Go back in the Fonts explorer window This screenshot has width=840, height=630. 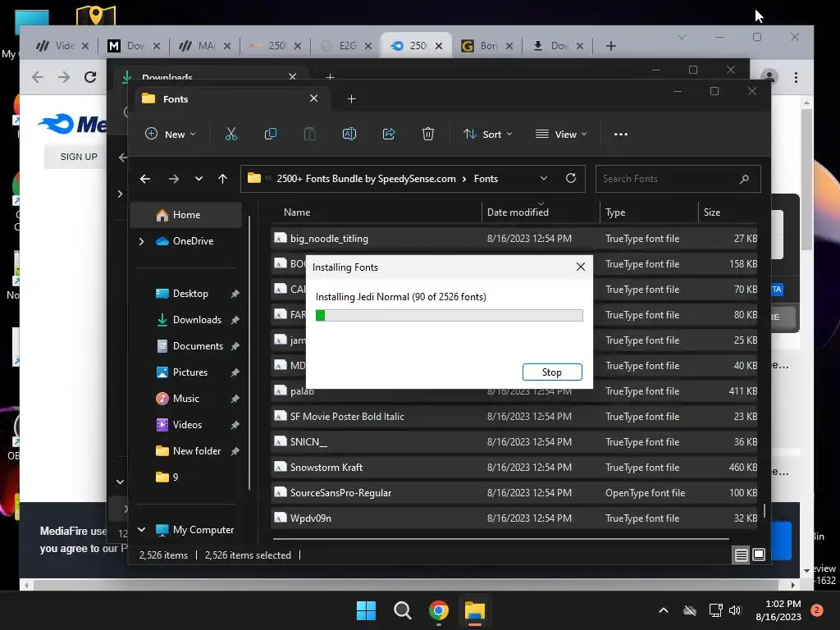(145, 179)
